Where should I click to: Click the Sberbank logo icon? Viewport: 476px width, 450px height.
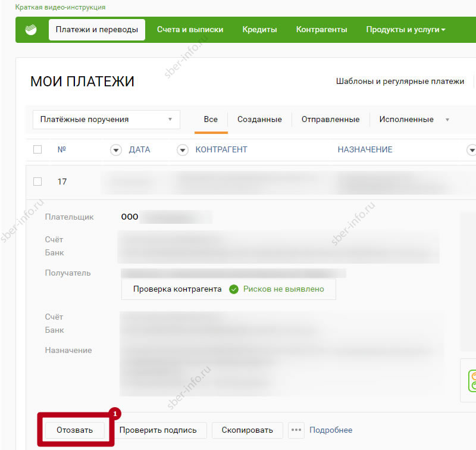click(31, 30)
